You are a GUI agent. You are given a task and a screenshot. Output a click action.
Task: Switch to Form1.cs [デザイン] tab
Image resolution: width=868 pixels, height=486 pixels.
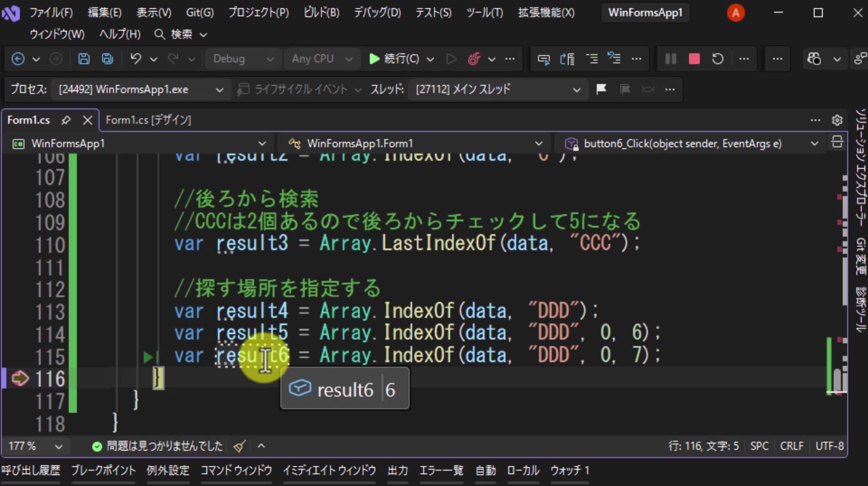148,120
